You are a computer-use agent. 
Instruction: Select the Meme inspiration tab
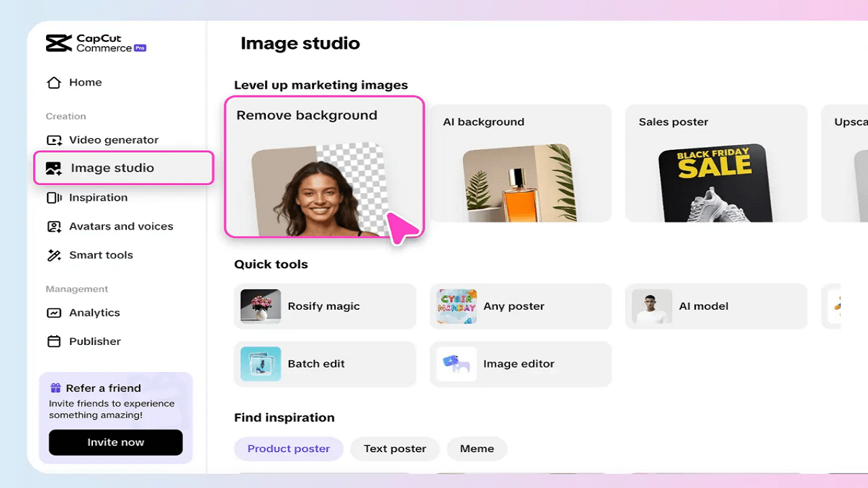pos(477,448)
